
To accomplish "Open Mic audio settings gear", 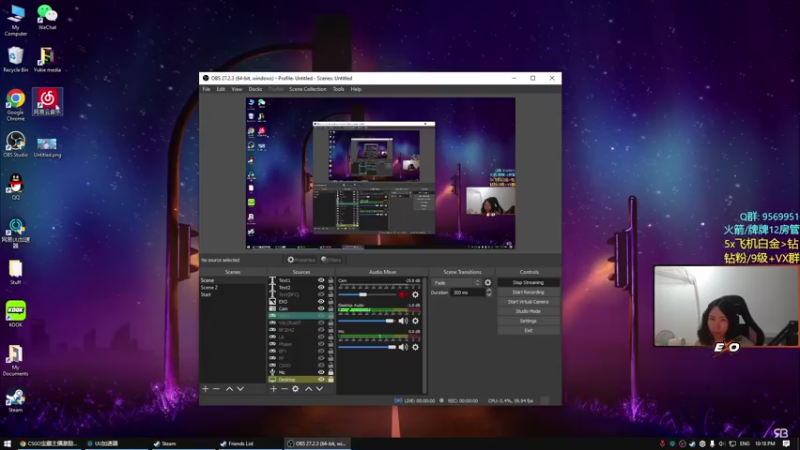I will click(x=415, y=347).
